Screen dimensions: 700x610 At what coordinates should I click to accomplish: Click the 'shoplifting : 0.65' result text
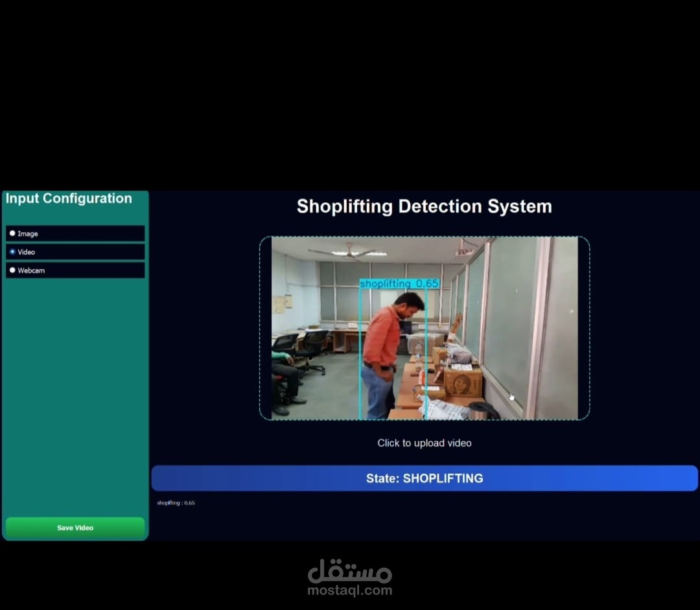click(176, 503)
